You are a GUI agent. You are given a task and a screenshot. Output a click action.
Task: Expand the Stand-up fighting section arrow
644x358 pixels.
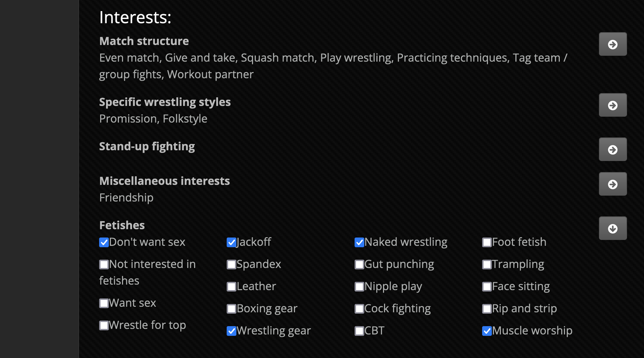click(612, 150)
